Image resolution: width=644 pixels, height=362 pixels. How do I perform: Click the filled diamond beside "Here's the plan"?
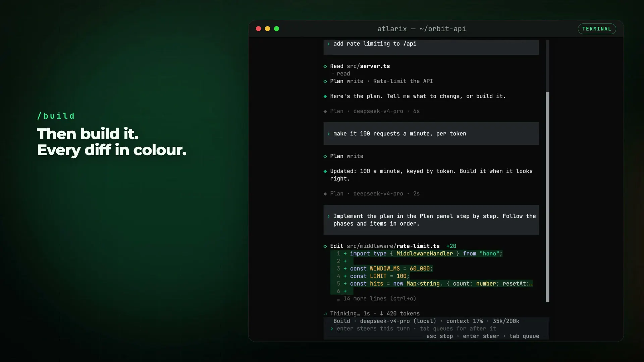pyautogui.click(x=325, y=97)
